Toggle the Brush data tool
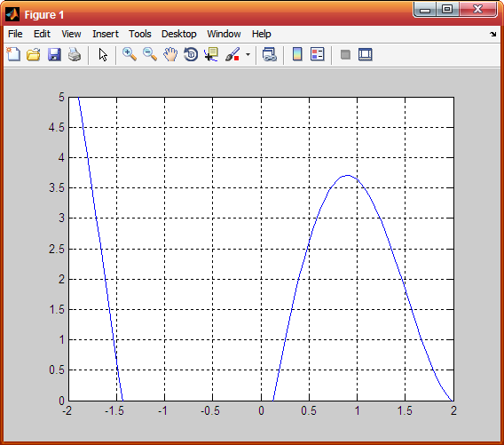Viewport: 504px width, 445px height. pos(232,54)
